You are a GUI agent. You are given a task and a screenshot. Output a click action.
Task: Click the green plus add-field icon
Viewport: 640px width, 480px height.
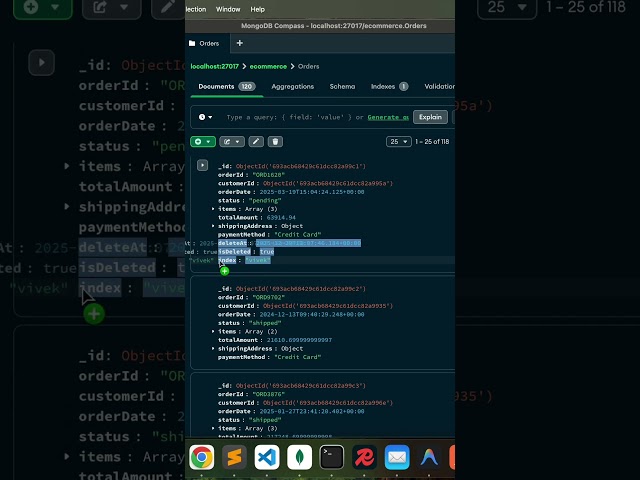[x=224, y=271]
